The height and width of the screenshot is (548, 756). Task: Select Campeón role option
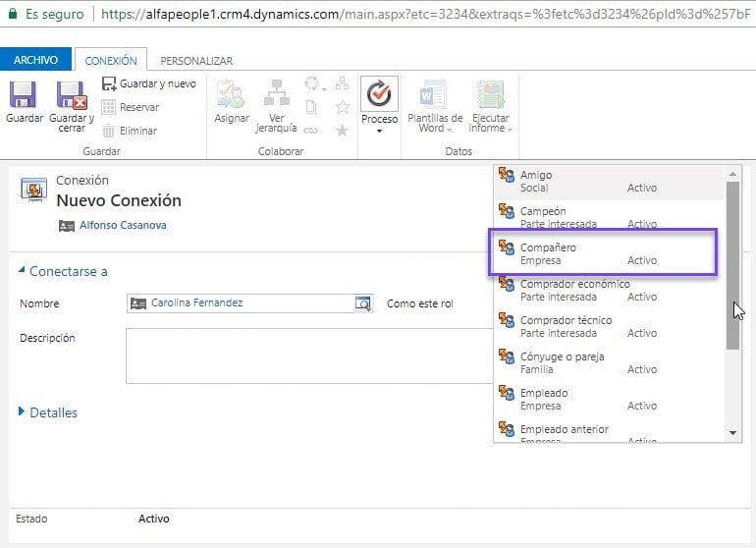pos(609,216)
